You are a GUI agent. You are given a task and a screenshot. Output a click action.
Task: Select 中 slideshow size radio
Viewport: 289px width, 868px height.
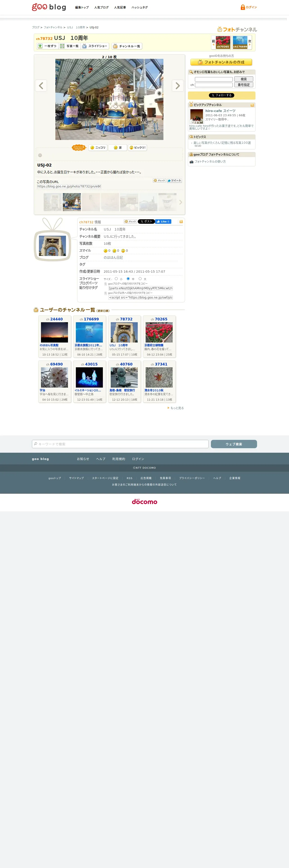click(128, 279)
